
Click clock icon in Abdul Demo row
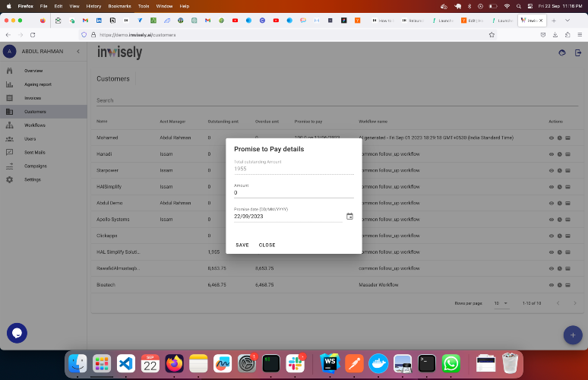[x=559, y=203]
